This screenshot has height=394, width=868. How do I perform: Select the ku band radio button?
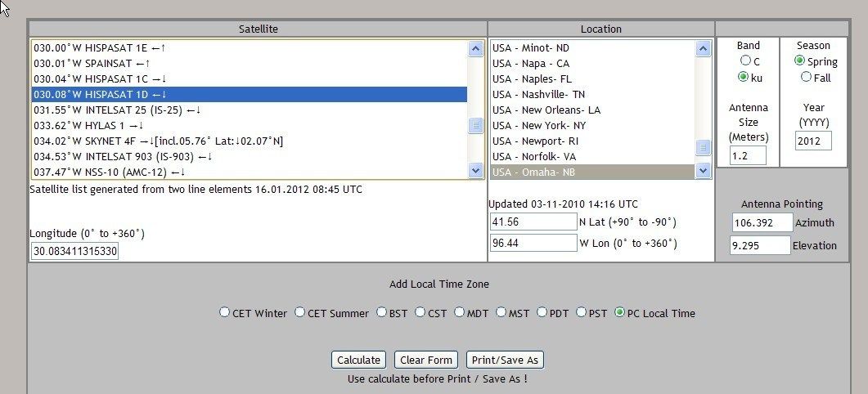(x=743, y=77)
